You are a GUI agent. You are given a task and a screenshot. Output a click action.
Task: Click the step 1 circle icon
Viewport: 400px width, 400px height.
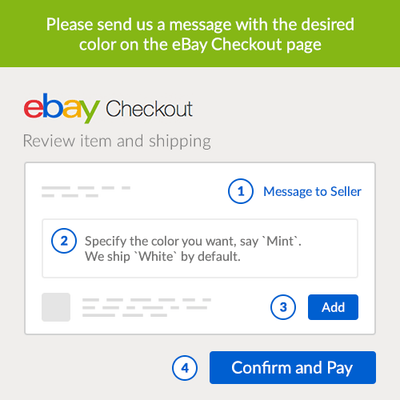[241, 191]
